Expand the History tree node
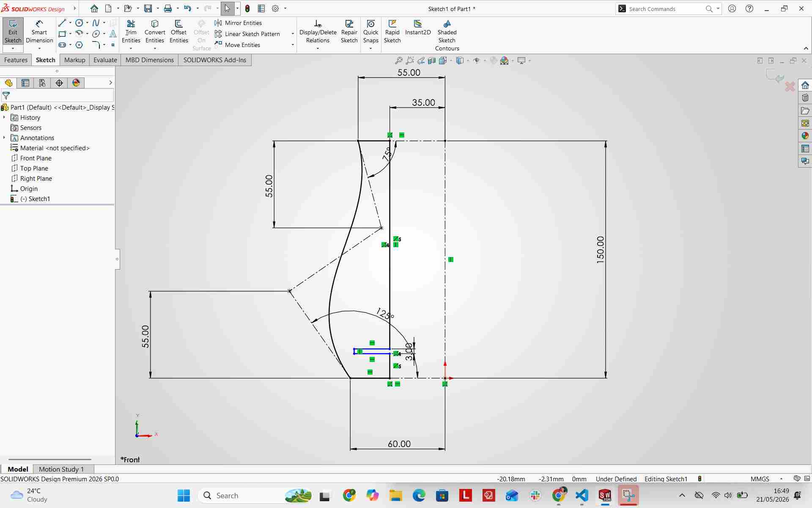The height and width of the screenshot is (508, 812). coord(4,117)
